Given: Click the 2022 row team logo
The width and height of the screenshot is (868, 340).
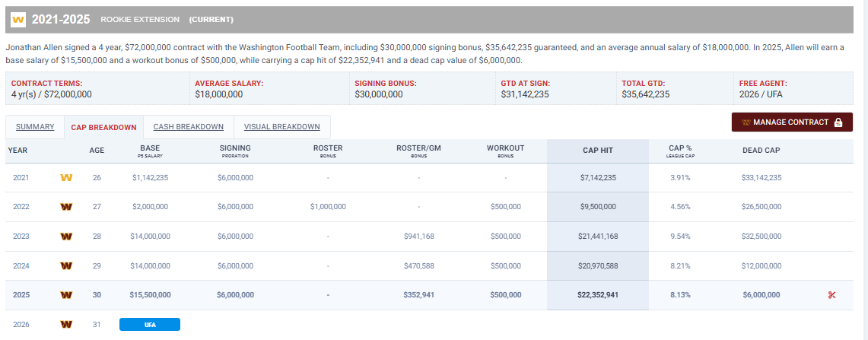Looking at the screenshot, I should point(66,207).
